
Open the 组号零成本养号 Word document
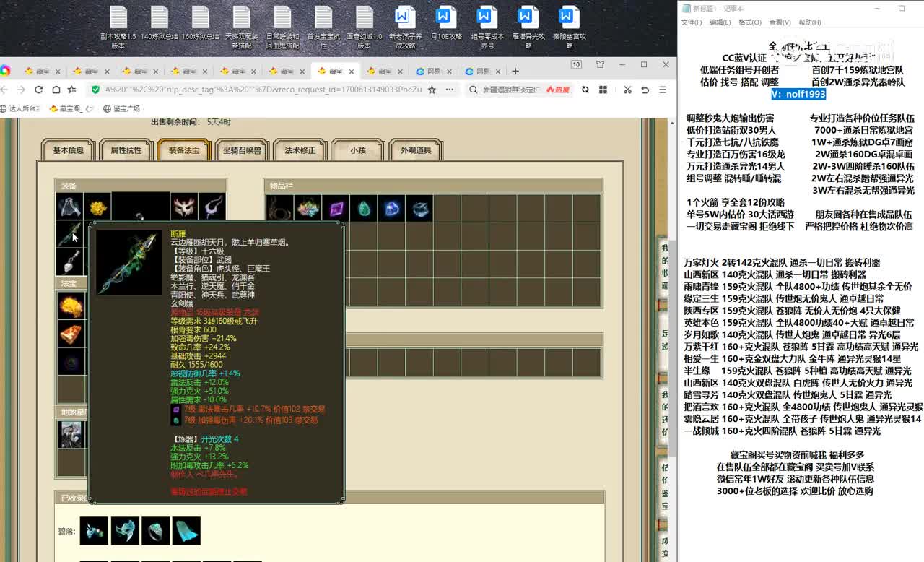click(487, 27)
